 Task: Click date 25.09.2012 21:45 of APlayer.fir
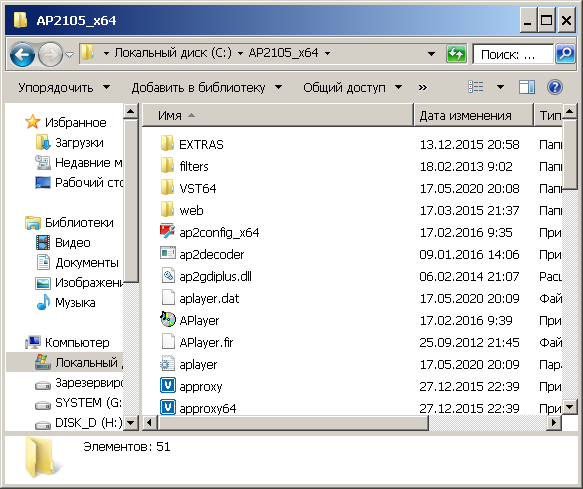tap(469, 342)
